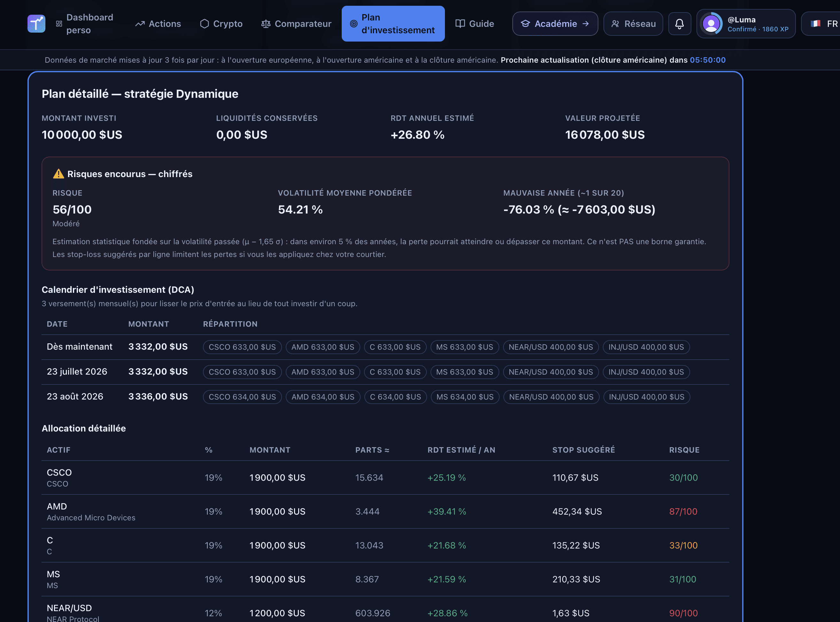This screenshot has width=840, height=622.
Task: Switch to Plan d'investissement tab
Action: [393, 24]
